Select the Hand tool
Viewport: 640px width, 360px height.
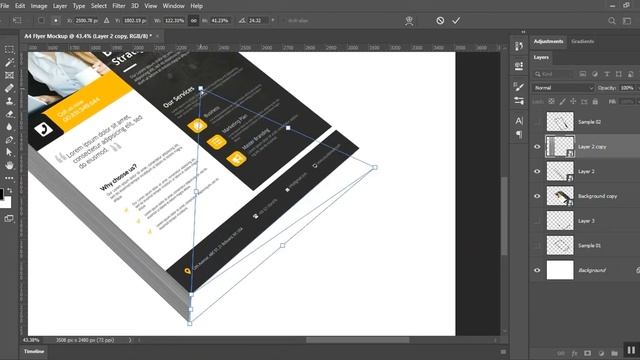[x=9, y=165]
